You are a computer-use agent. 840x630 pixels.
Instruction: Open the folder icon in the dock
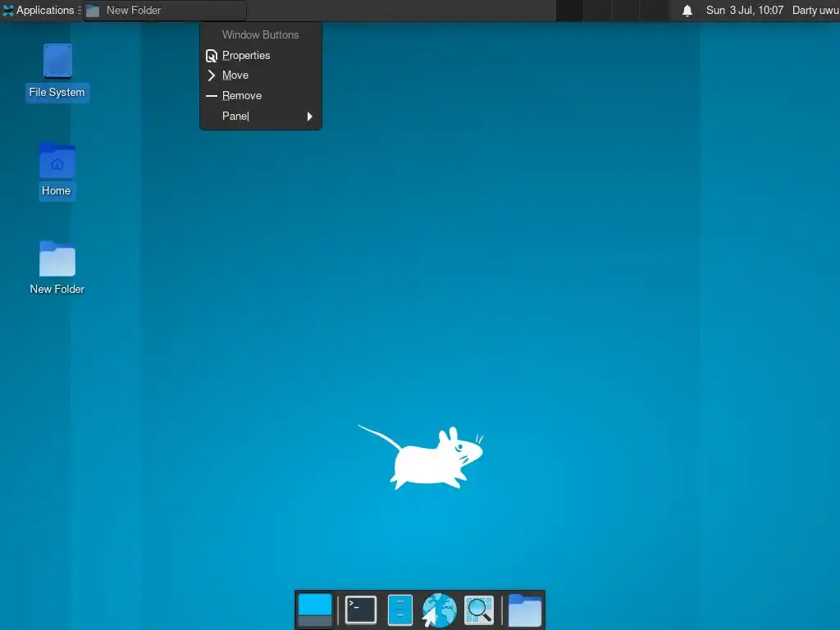[x=524, y=609]
